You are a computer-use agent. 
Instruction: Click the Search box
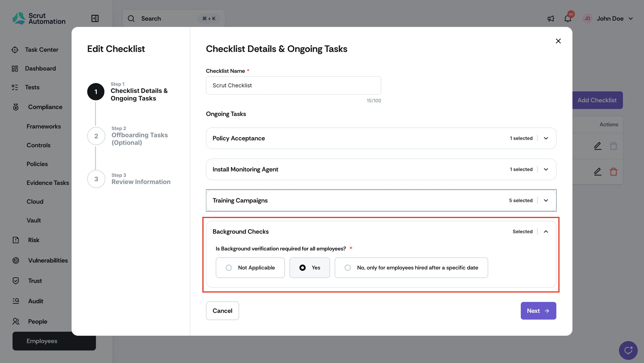(x=174, y=18)
